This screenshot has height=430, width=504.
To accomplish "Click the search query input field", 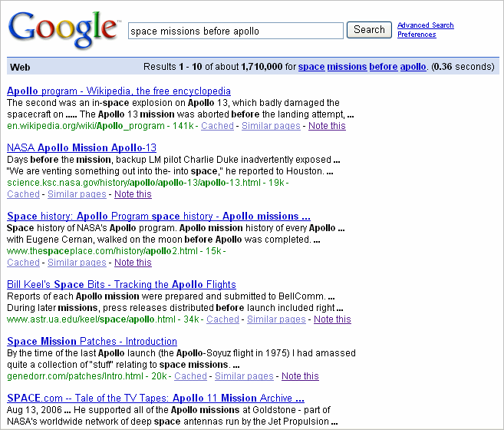I will click(236, 31).
